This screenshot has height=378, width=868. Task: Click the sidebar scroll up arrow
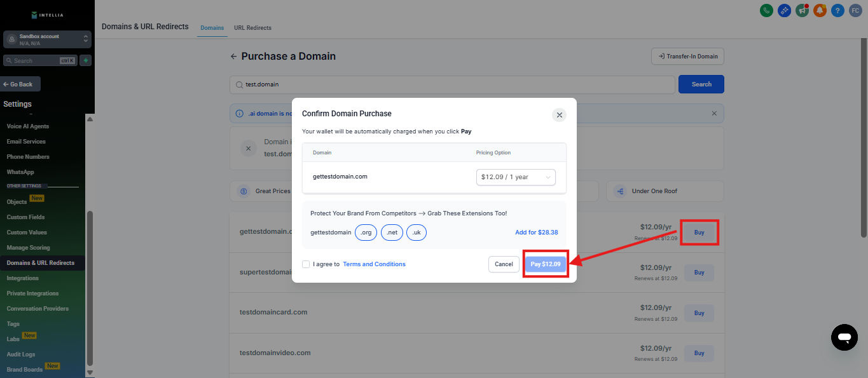(x=90, y=119)
